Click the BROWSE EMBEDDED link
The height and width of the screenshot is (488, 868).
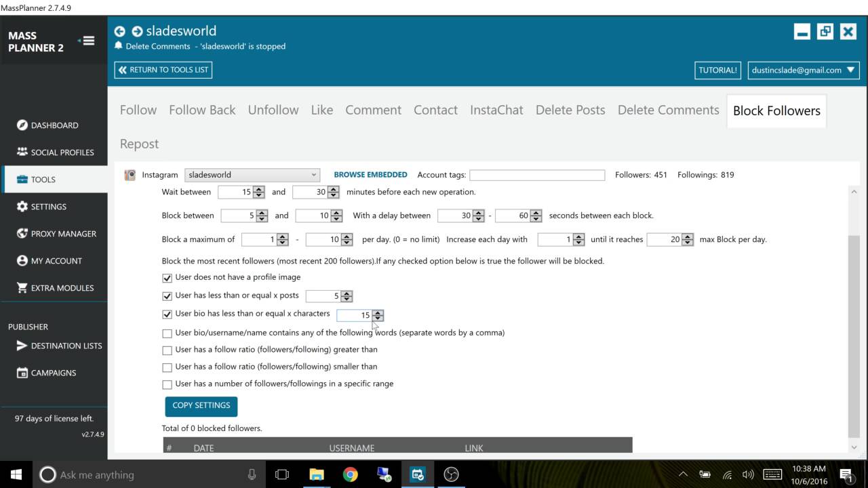pos(371,175)
